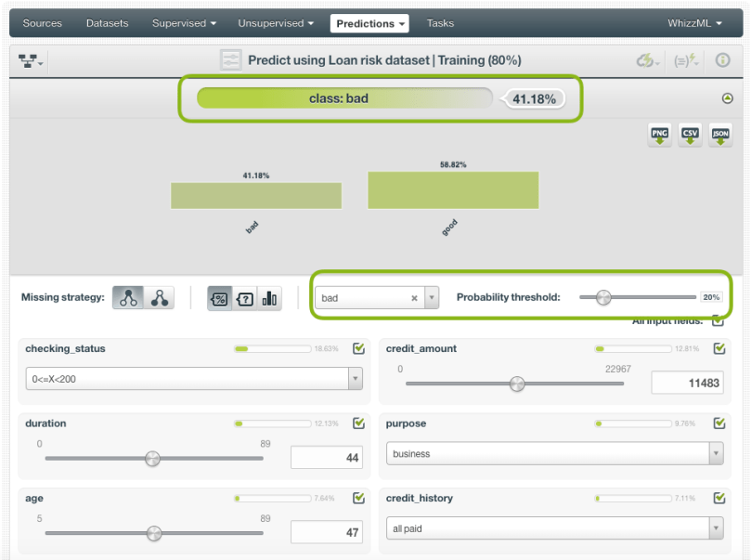Go to the Datasets tab
Viewport: 751px width, 560px height.
click(107, 23)
